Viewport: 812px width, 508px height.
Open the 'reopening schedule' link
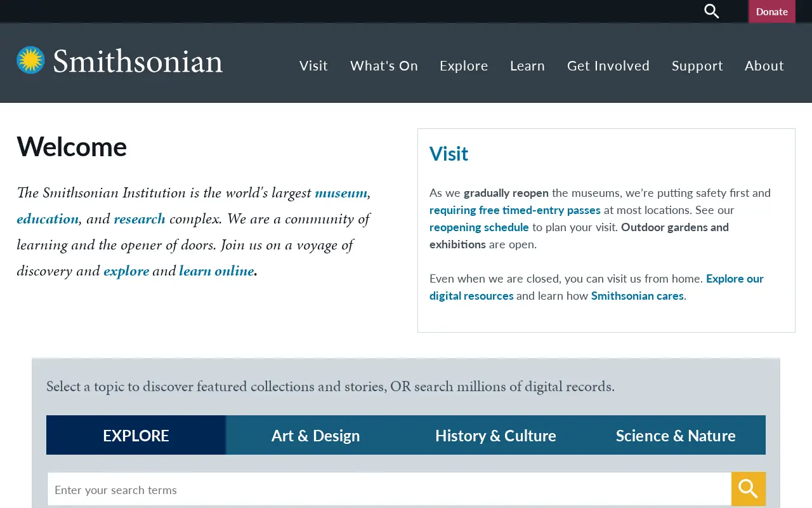point(479,227)
